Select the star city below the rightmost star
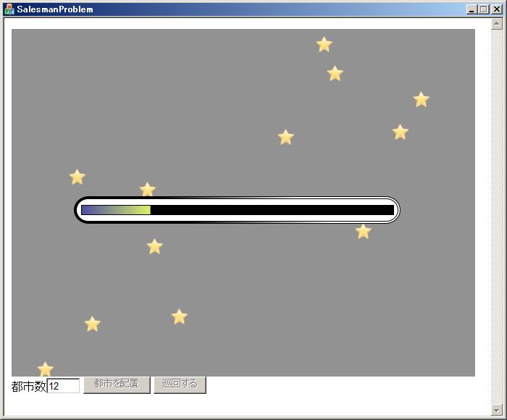 pyautogui.click(x=401, y=133)
